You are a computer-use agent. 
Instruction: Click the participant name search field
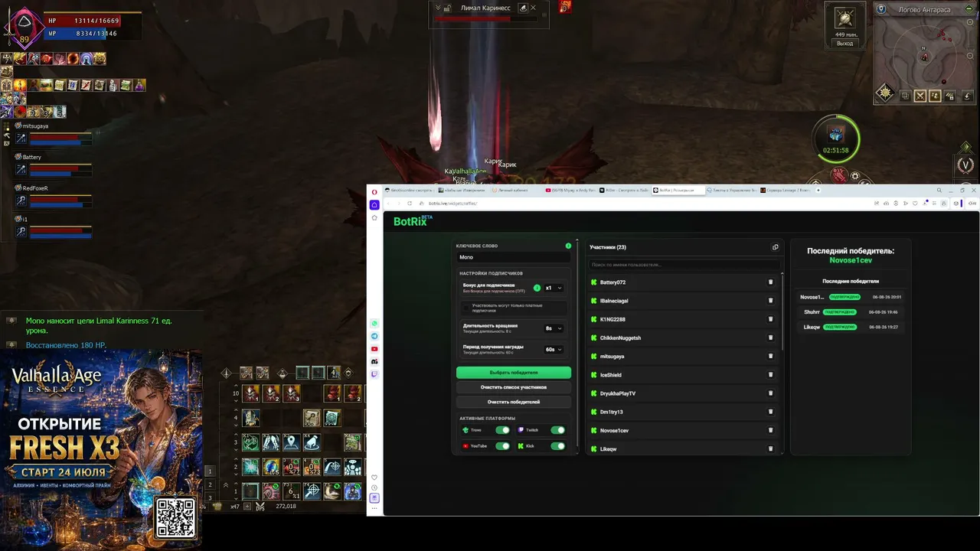[684, 265]
